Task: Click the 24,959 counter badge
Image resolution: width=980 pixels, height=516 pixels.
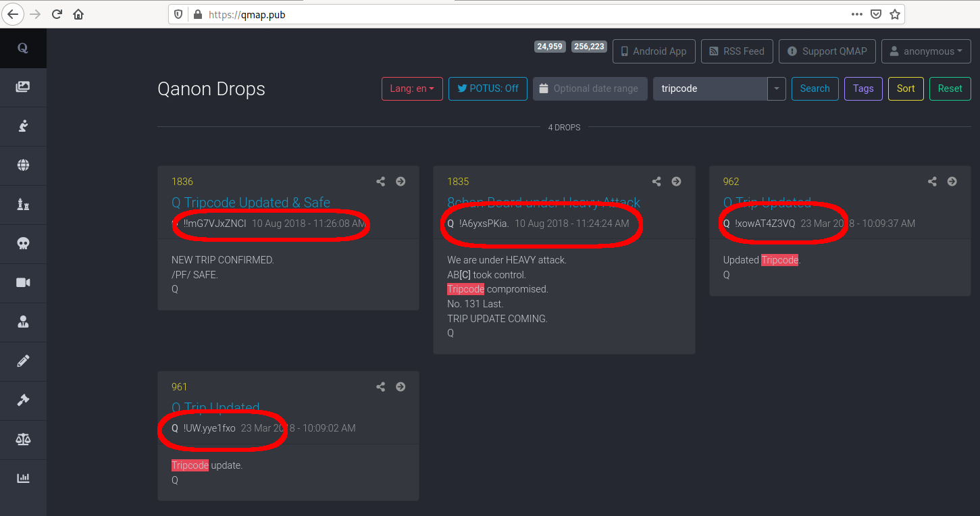Action: [550, 47]
